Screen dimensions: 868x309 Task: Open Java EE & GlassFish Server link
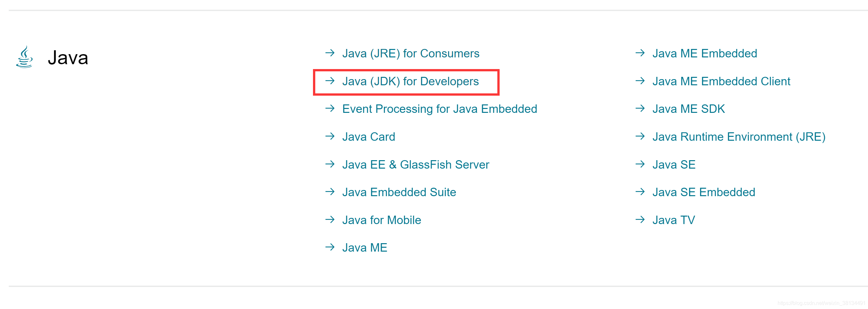click(x=415, y=165)
